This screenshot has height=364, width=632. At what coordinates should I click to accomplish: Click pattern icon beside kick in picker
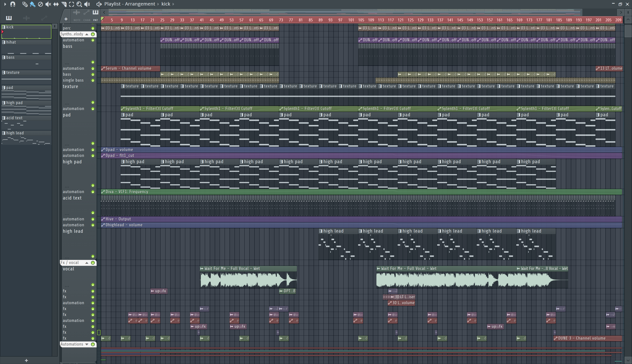pos(4,27)
